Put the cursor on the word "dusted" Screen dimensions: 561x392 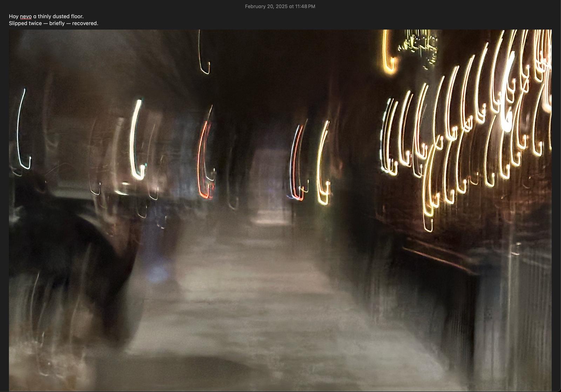pyautogui.click(x=61, y=16)
